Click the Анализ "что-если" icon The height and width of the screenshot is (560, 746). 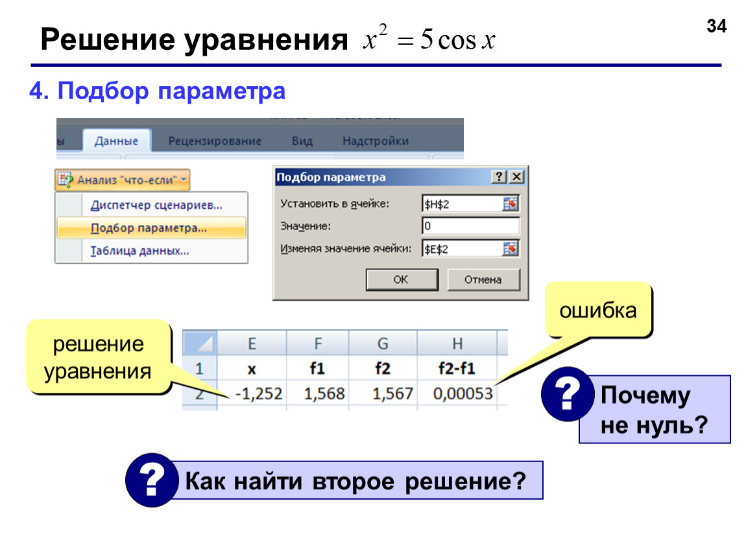click(x=65, y=180)
